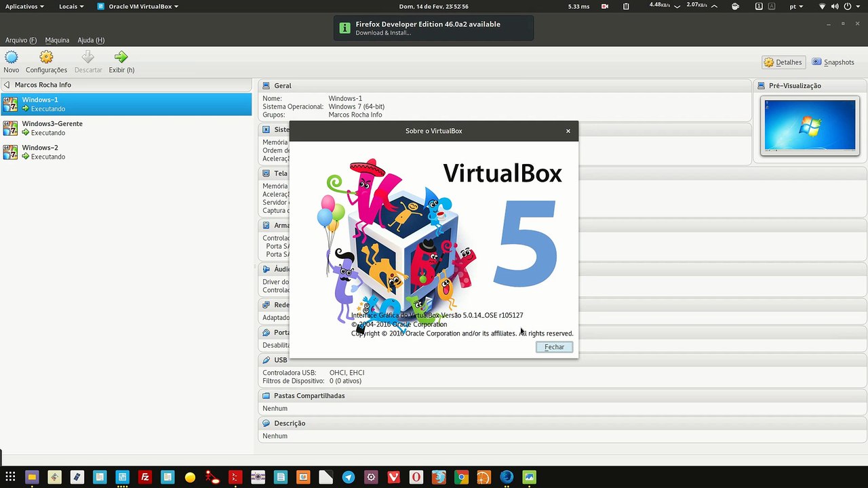
Task: Click the Windows3-Gerente VM OS icon
Action: 10,128
